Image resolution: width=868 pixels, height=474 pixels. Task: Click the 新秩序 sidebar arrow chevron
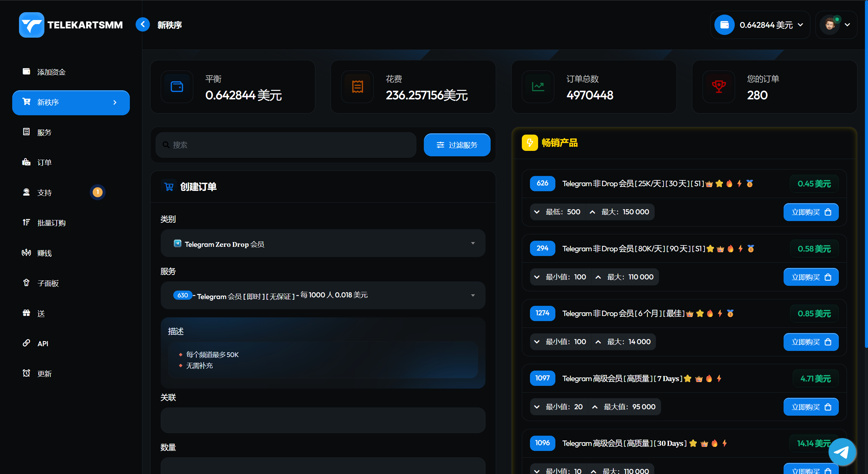coord(115,102)
